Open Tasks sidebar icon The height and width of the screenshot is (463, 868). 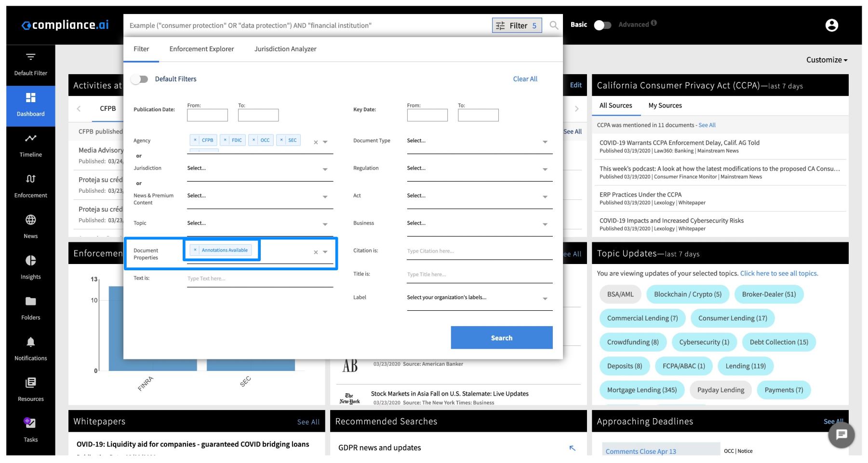click(x=30, y=423)
